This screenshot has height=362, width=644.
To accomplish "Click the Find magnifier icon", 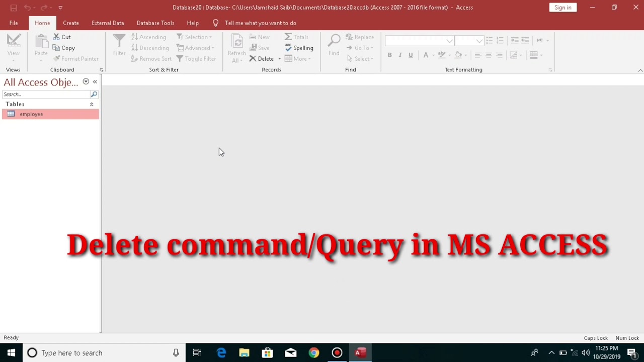I will click(x=334, y=41).
